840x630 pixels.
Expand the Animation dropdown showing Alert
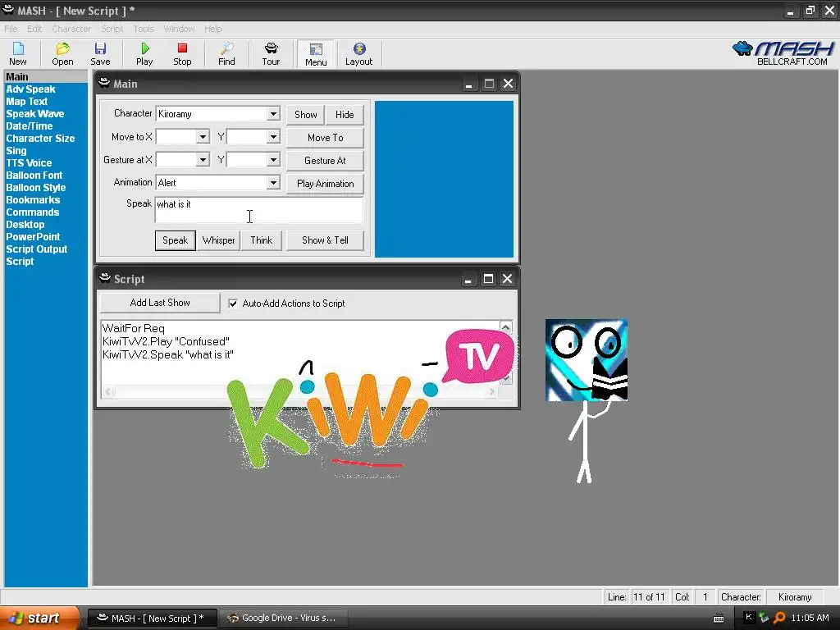coord(273,183)
